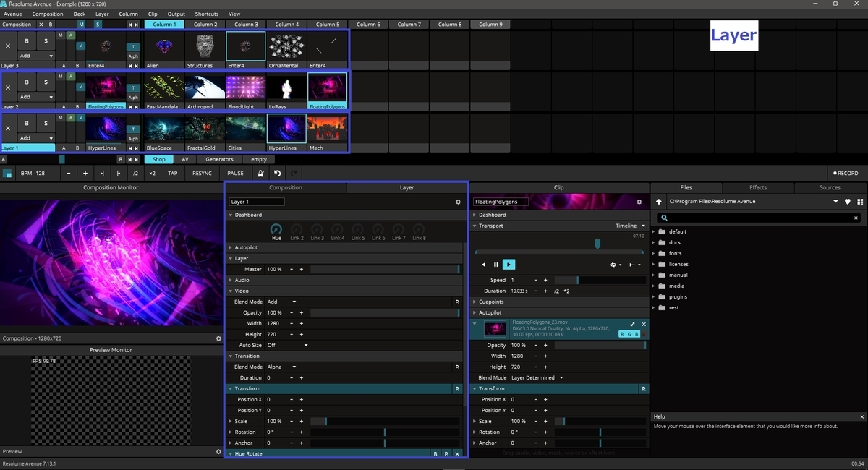Bypass Hue Rotate effect with B
Viewport: 868px width, 470px height.
(x=435, y=454)
